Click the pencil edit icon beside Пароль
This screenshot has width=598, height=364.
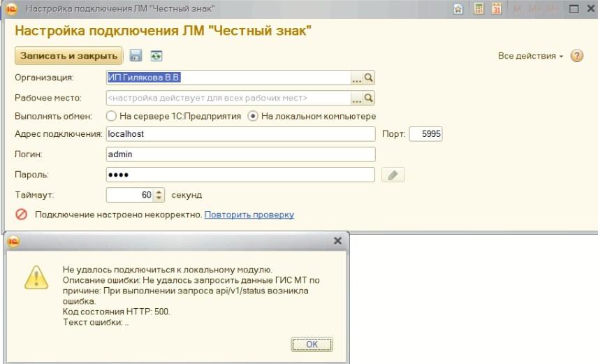pos(393,175)
